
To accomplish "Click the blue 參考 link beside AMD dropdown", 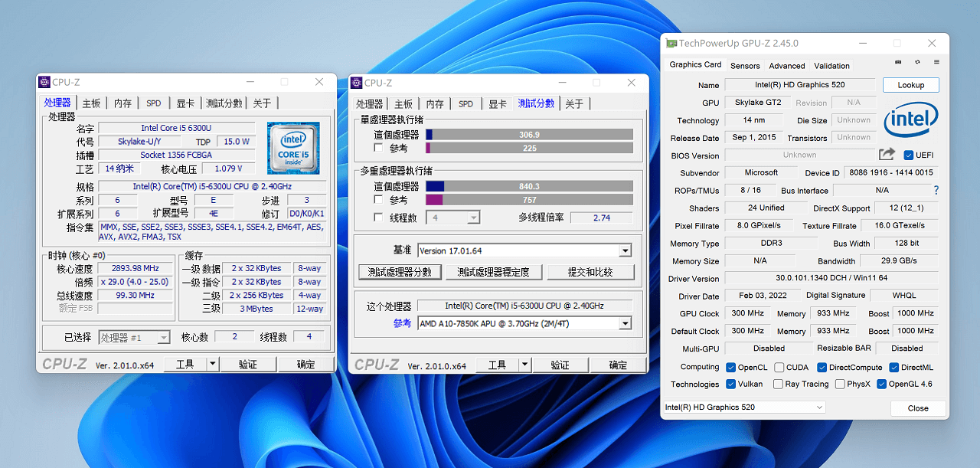I will (402, 323).
